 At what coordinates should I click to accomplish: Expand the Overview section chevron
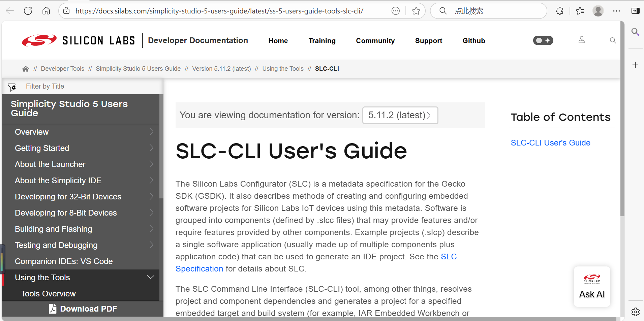tap(151, 132)
